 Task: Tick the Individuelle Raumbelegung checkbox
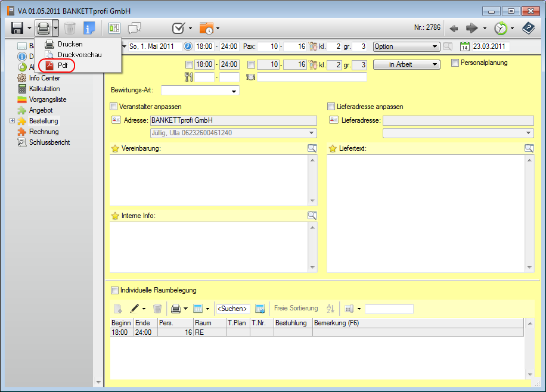click(114, 290)
